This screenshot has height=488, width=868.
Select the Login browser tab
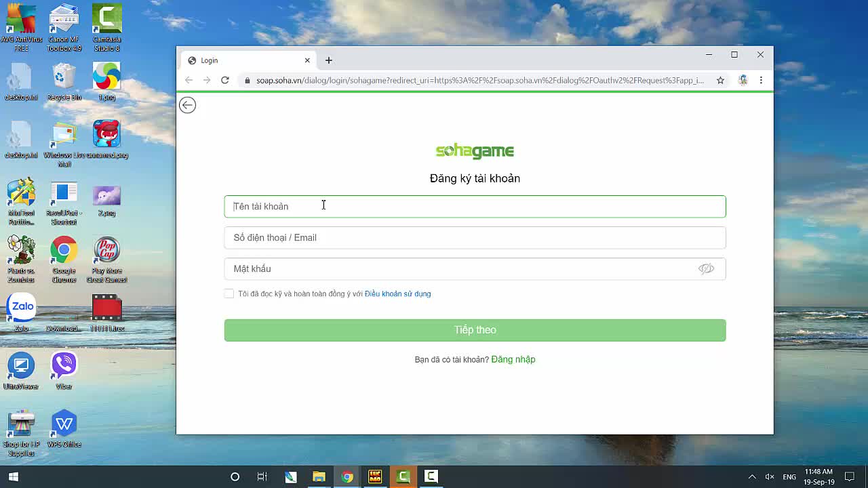(x=248, y=60)
